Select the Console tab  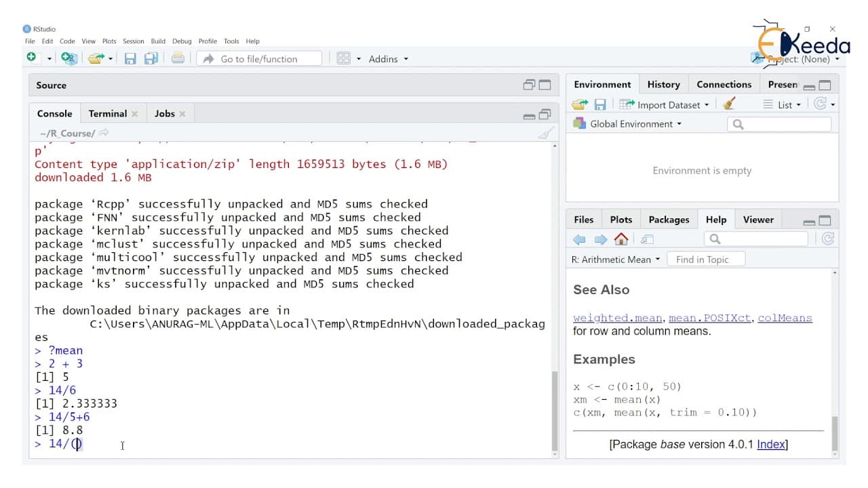pos(54,113)
